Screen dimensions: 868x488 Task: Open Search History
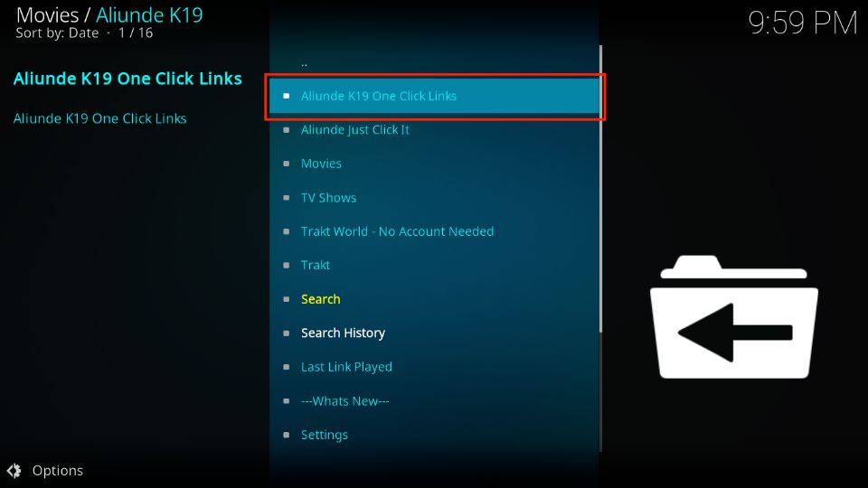point(434,333)
